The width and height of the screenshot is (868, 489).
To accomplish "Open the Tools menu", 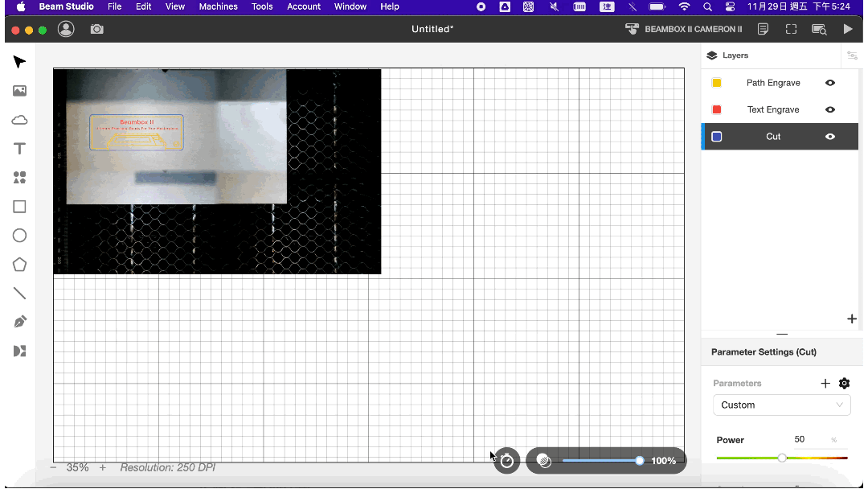I will [x=262, y=6].
